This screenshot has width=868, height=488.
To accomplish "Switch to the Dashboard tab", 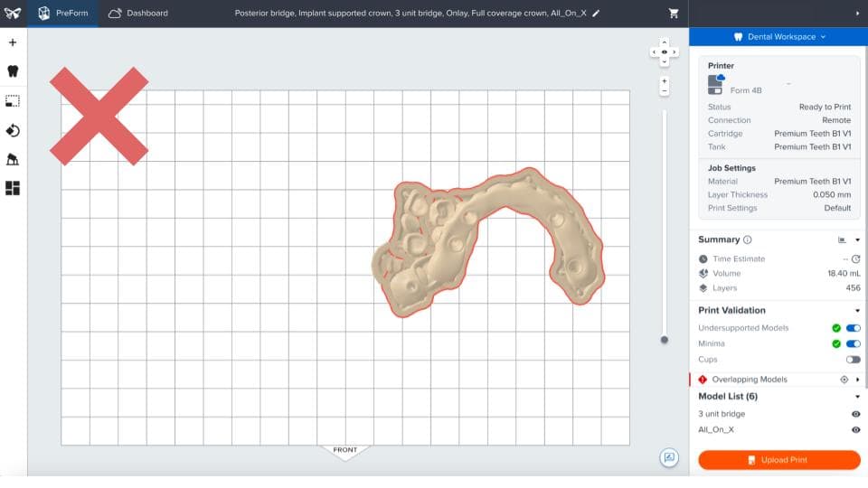I will point(137,14).
